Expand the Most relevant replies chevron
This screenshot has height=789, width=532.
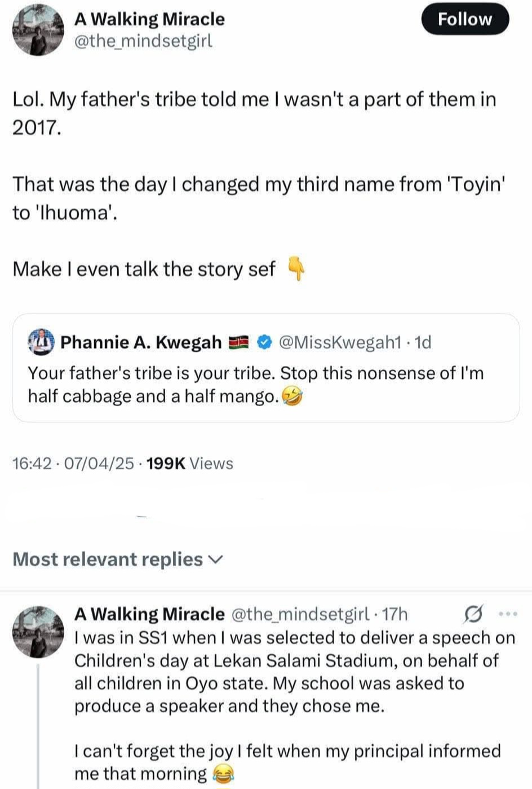[216, 559]
